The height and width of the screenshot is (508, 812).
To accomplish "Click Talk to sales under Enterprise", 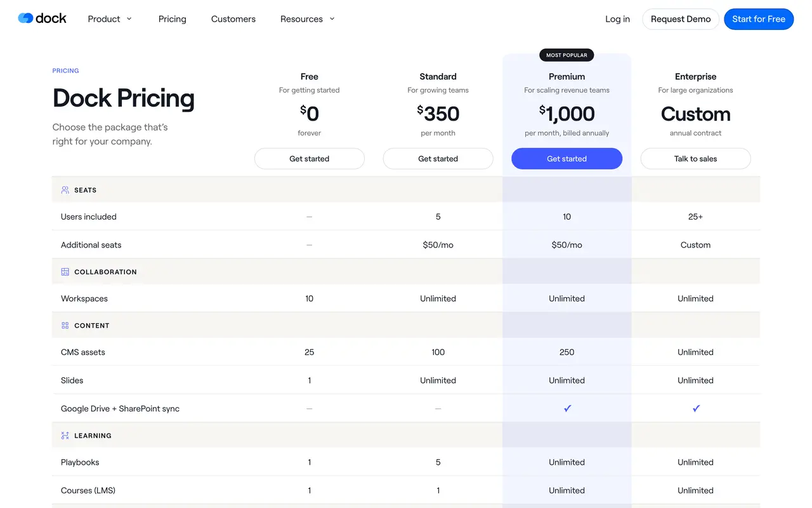I will 696,159.
